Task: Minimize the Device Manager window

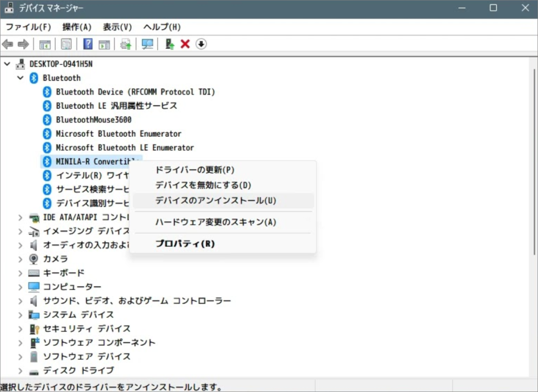Action: click(461, 7)
